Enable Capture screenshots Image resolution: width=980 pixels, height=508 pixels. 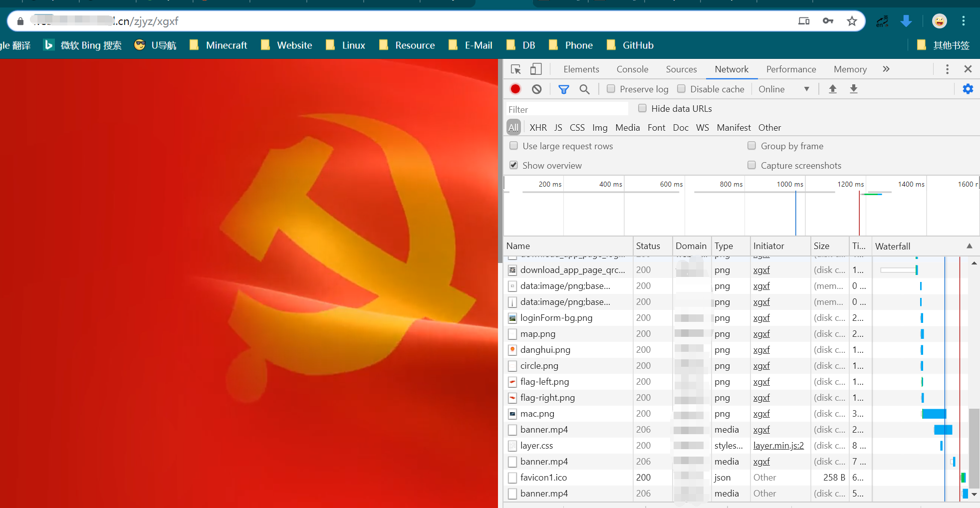click(751, 165)
